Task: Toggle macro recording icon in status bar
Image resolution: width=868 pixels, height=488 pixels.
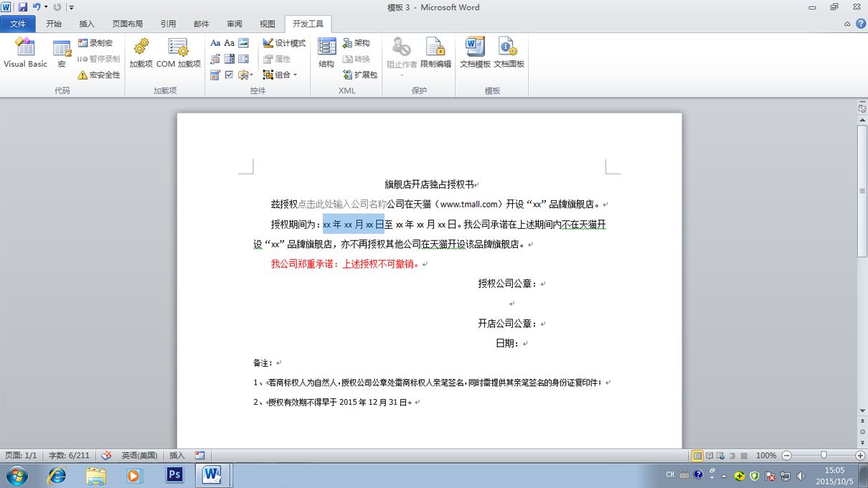Action: pyautogui.click(x=199, y=455)
